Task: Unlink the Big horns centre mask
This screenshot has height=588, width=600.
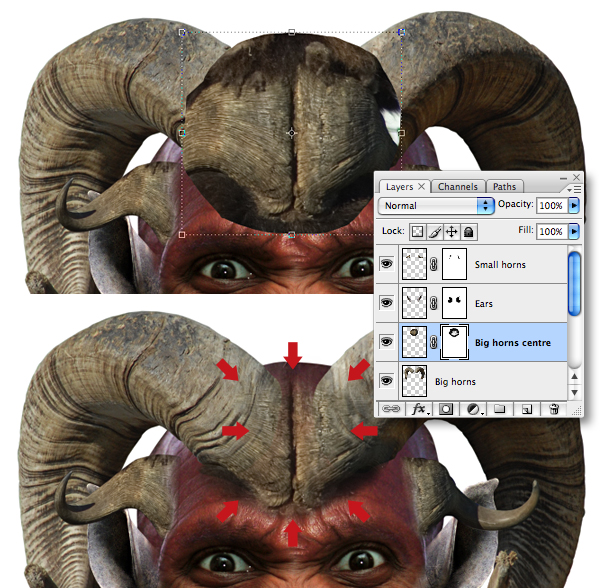Action: click(x=434, y=342)
